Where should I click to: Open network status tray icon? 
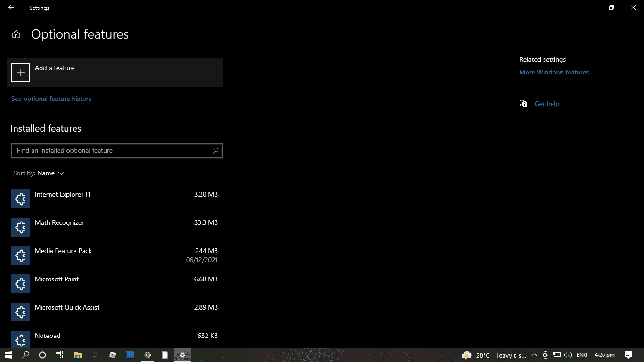(x=557, y=355)
